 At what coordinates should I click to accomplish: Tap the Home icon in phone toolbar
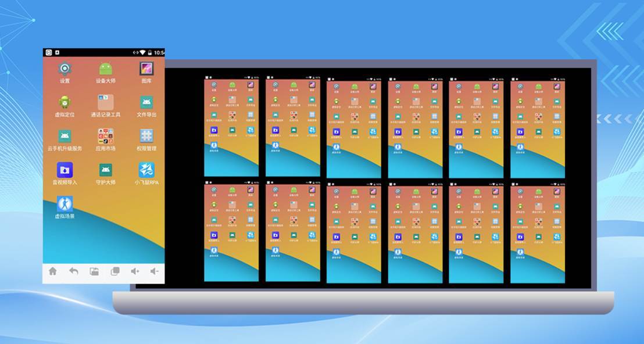click(52, 271)
